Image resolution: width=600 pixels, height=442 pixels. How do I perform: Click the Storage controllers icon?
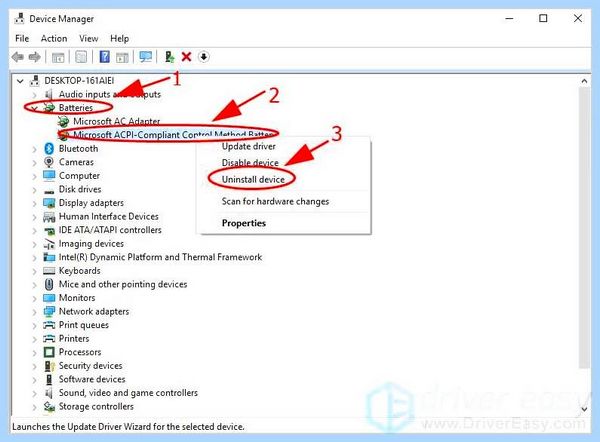[x=49, y=406]
